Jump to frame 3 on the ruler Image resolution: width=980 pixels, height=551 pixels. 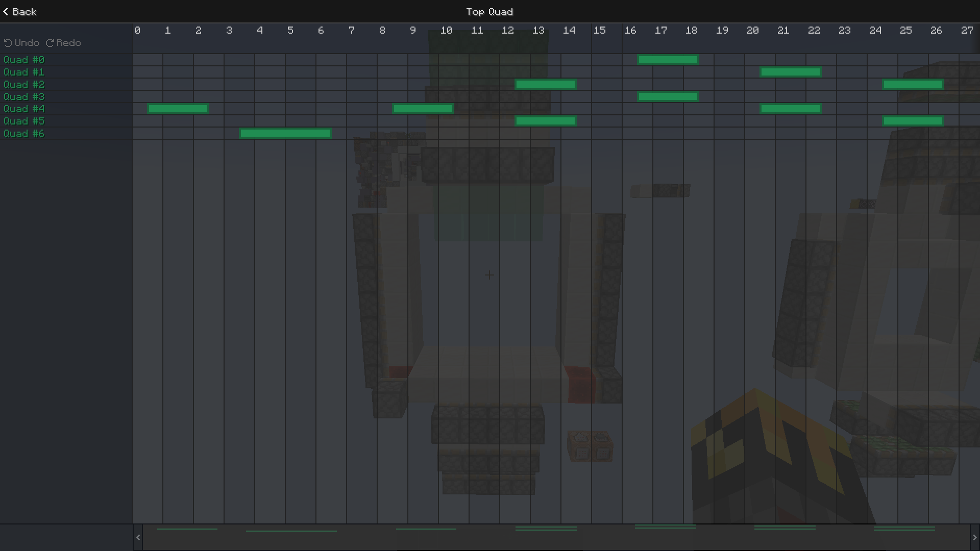[229, 31]
